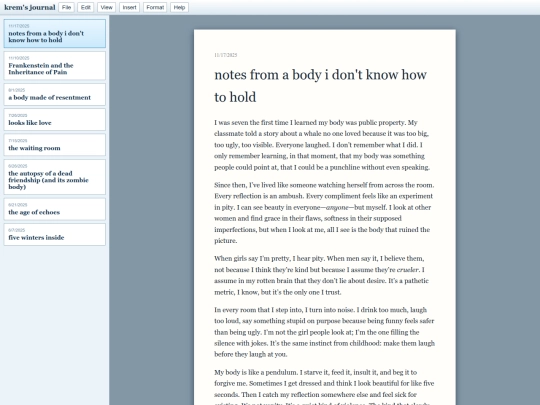Click paragraph starting 'My body is like a pendulum'
The width and height of the screenshot is (540, 405).
tap(324, 386)
